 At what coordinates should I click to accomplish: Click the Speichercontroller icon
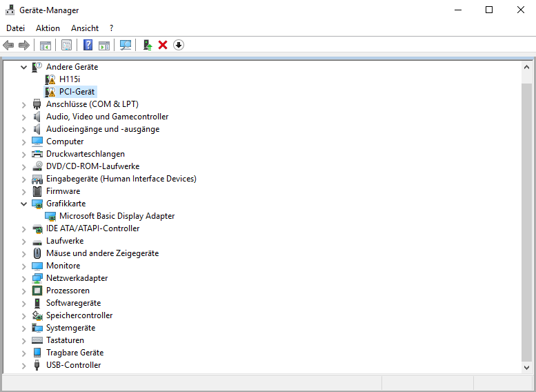[37, 315]
